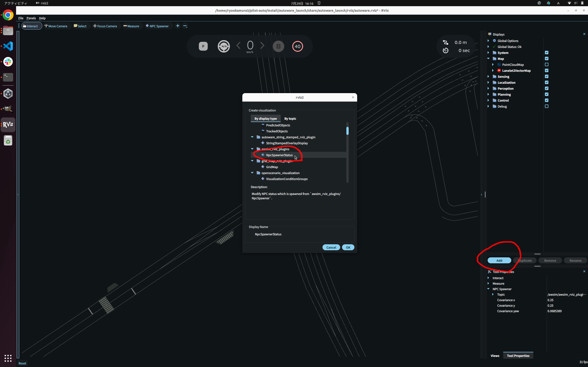
Task: Enable the Debug display checkbox
Action: (546, 106)
